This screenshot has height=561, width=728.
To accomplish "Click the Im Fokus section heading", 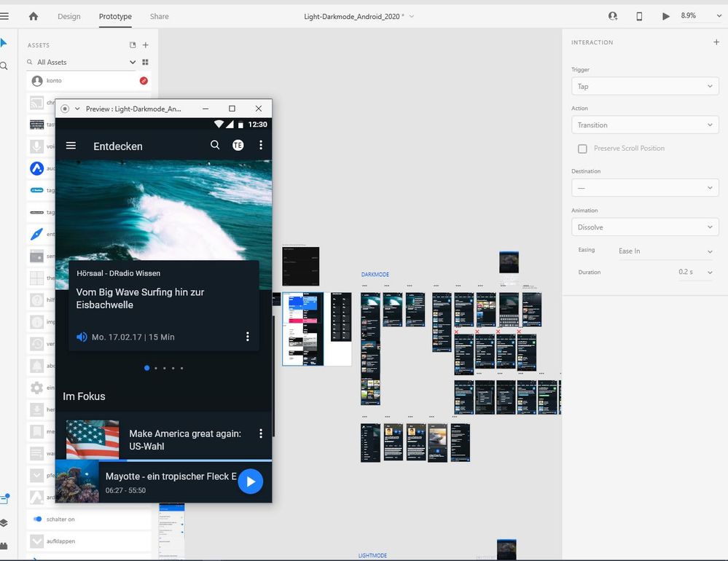I will [x=84, y=396].
